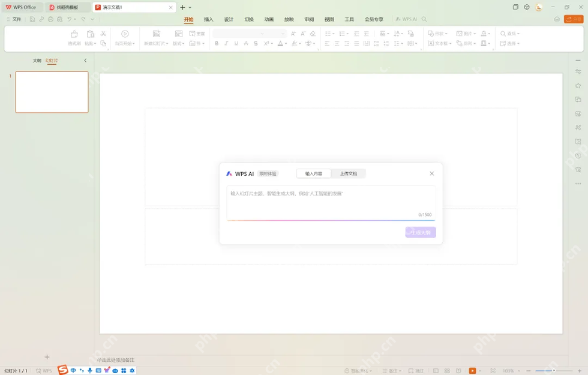Click the add slide plus below the thumbnails
The height and width of the screenshot is (375, 588).
47,357
